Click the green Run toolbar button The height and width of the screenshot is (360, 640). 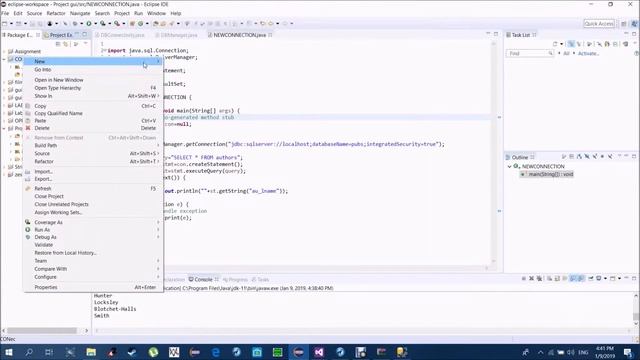[x=89, y=24]
